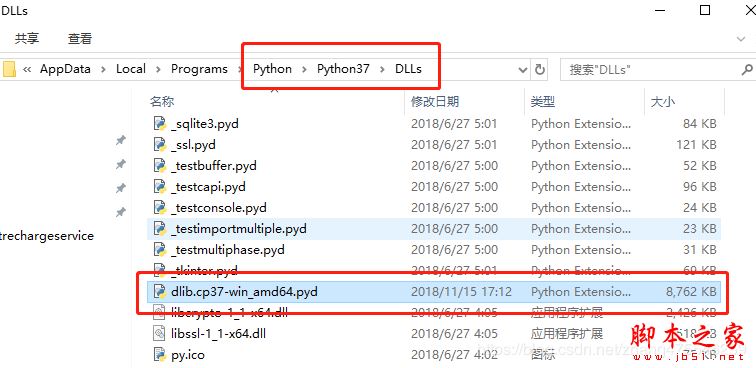Open the 共享 ribbon tab

tap(27, 39)
